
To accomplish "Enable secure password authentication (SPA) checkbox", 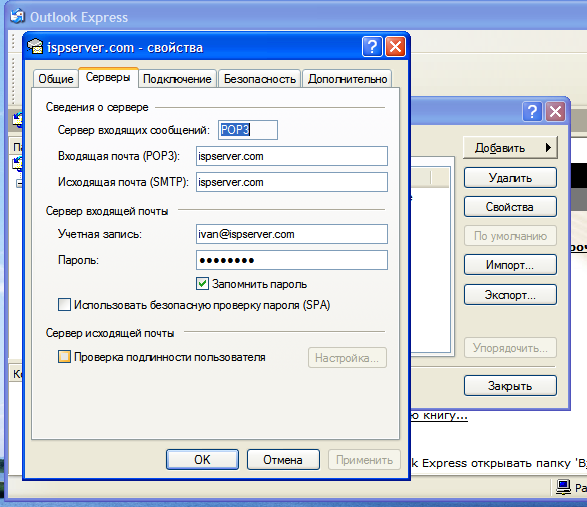I will click(64, 304).
